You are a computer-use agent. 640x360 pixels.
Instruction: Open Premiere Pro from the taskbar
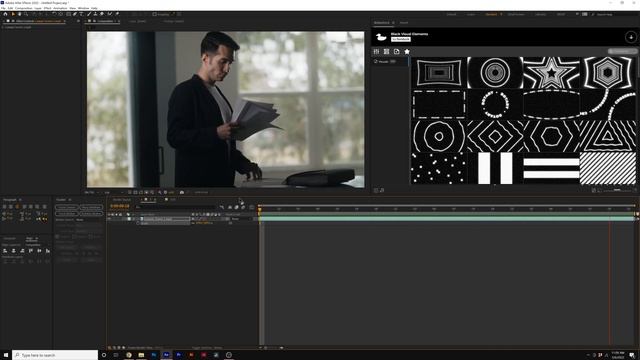coord(179,355)
